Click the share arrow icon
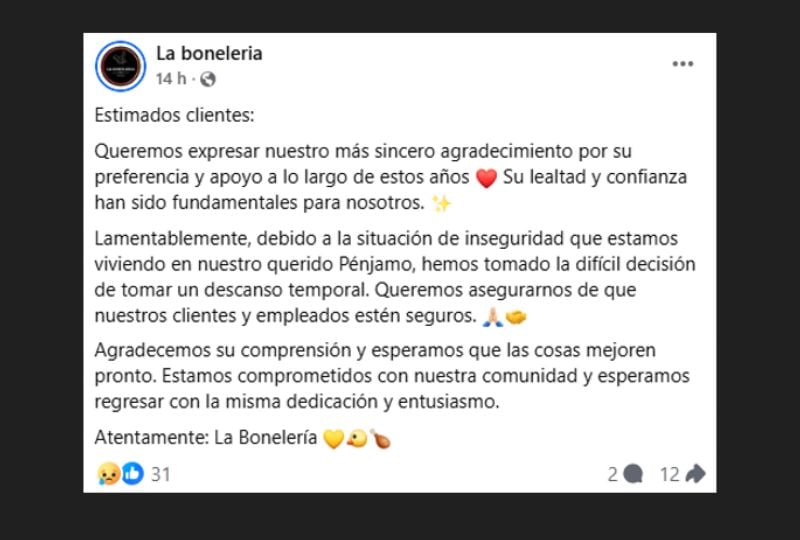This screenshot has width=800, height=540. [x=696, y=474]
